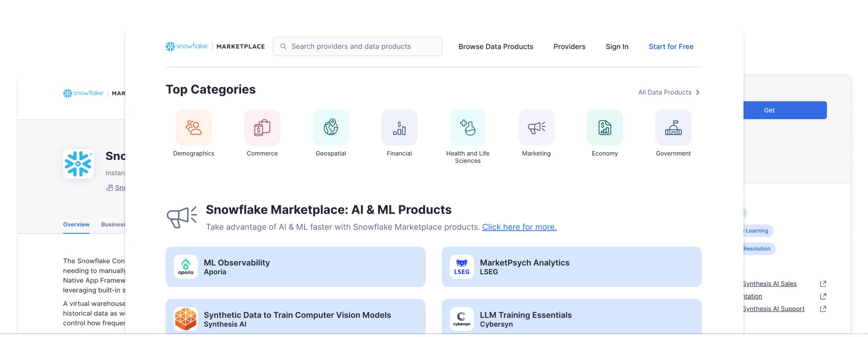Click Sign In in the header
Viewport: 868px width, 337px height.
[617, 47]
